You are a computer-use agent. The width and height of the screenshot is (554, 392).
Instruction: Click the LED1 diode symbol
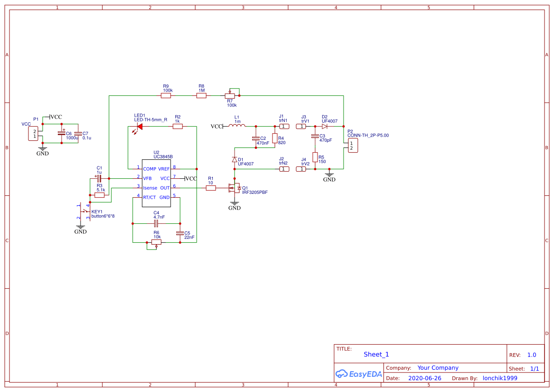(139, 127)
